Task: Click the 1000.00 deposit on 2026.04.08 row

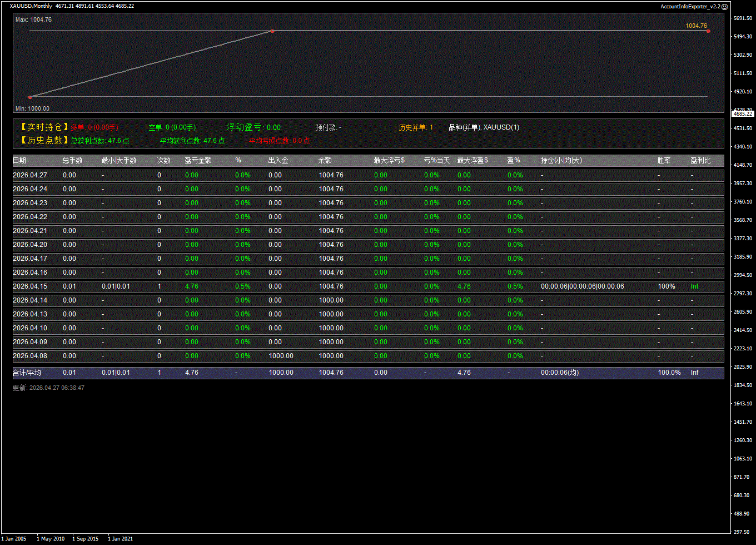Action: coord(281,356)
